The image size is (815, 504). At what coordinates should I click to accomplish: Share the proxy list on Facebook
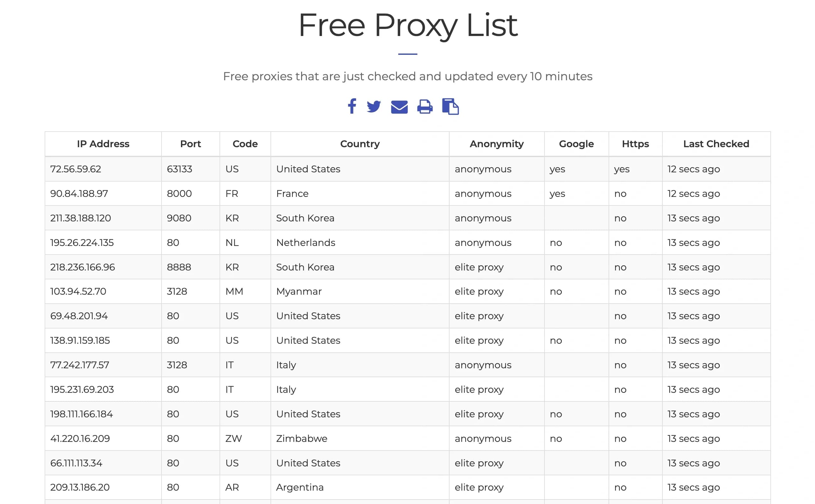[352, 107]
